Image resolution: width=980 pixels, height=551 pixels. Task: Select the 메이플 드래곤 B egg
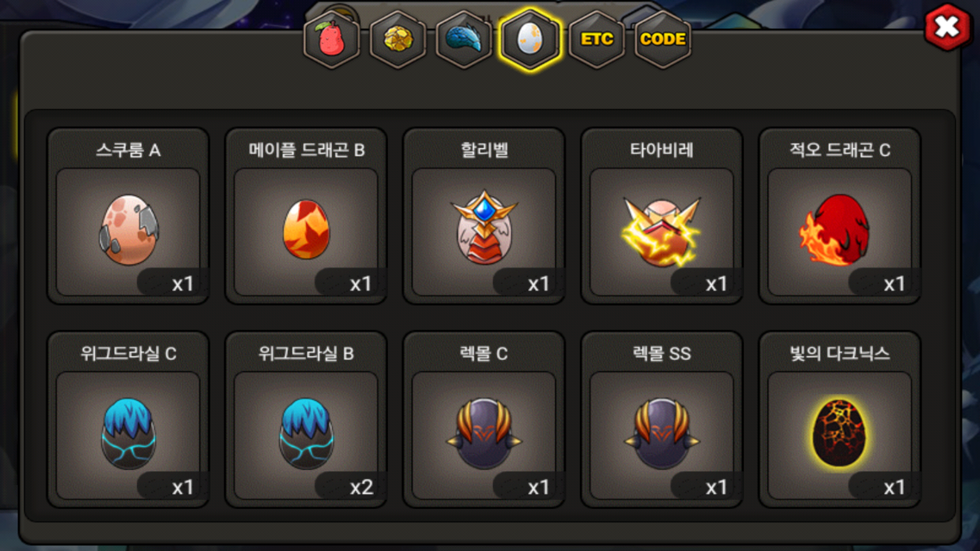(x=306, y=216)
